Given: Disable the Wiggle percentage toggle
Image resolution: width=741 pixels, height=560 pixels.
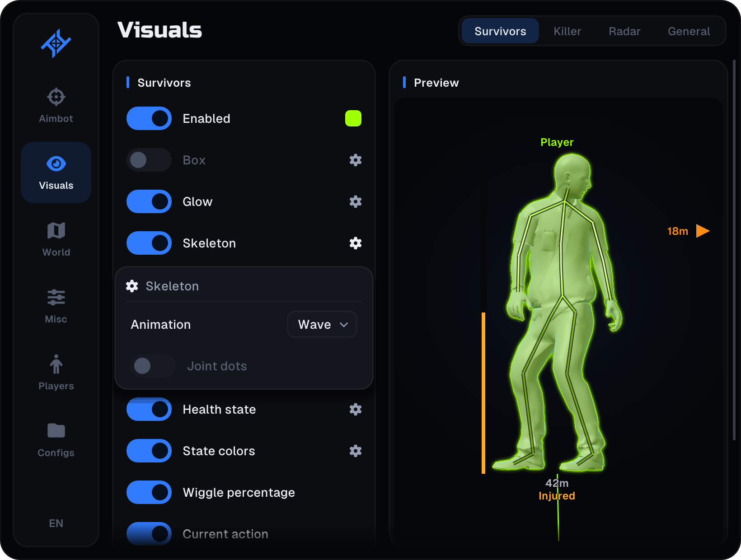Looking at the screenshot, I should [149, 492].
